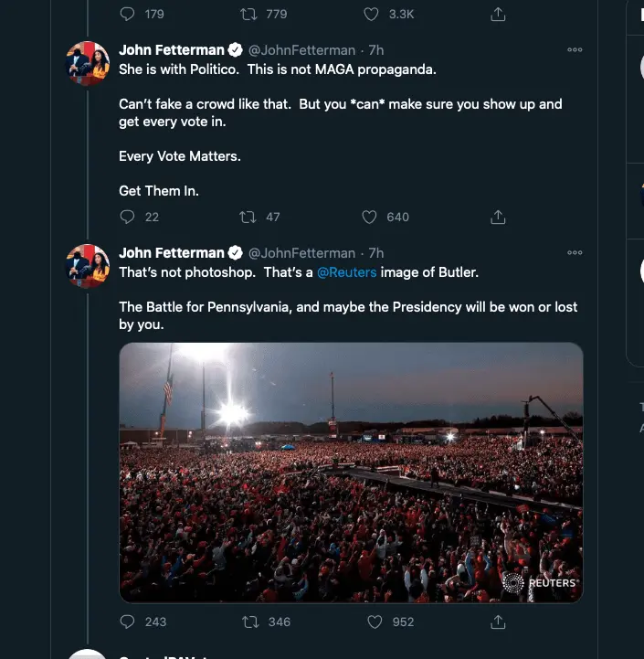
Task: Open more options for the Politico tweet
Action: [575, 49]
